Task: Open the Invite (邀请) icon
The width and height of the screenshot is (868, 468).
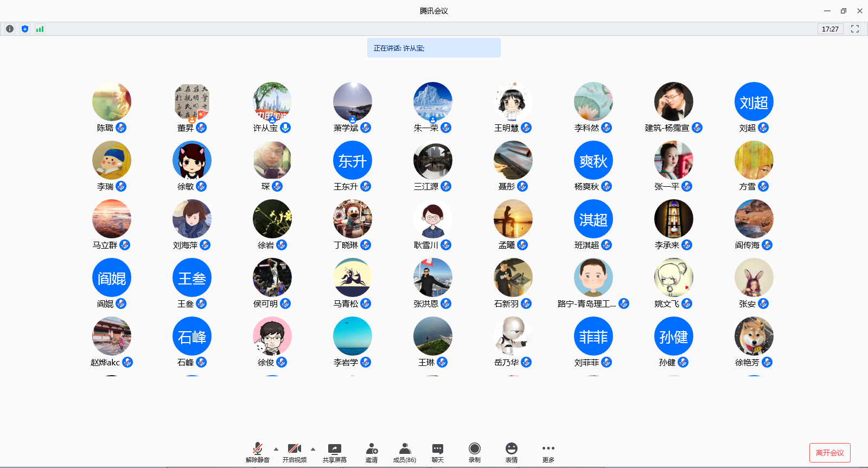Action: click(372, 452)
